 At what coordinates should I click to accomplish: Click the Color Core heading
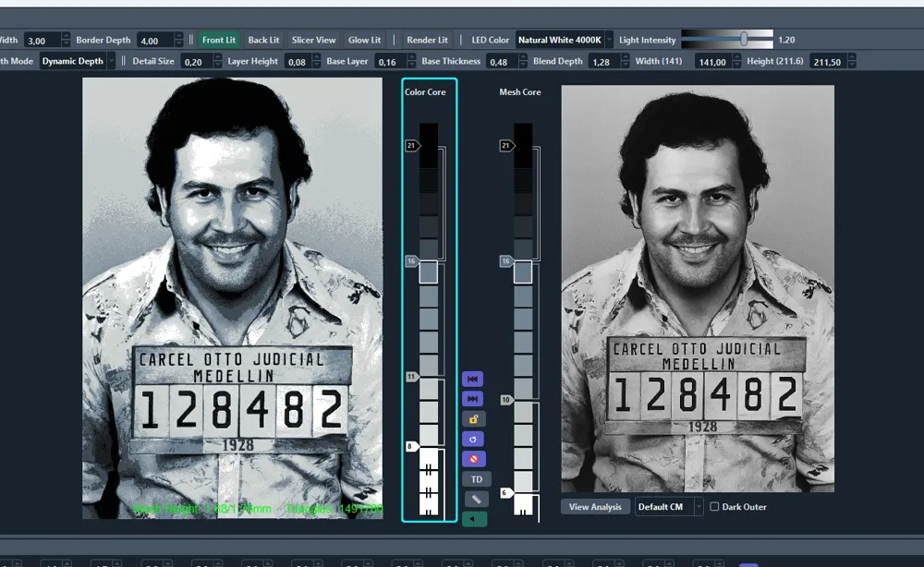click(425, 91)
